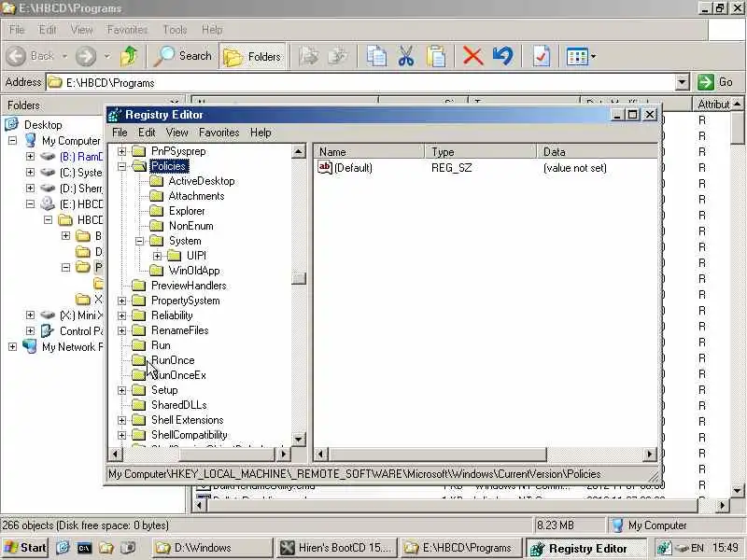Click the Back arrow button in Explorer
This screenshot has height=560, width=747.
pyautogui.click(x=31, y=57)
